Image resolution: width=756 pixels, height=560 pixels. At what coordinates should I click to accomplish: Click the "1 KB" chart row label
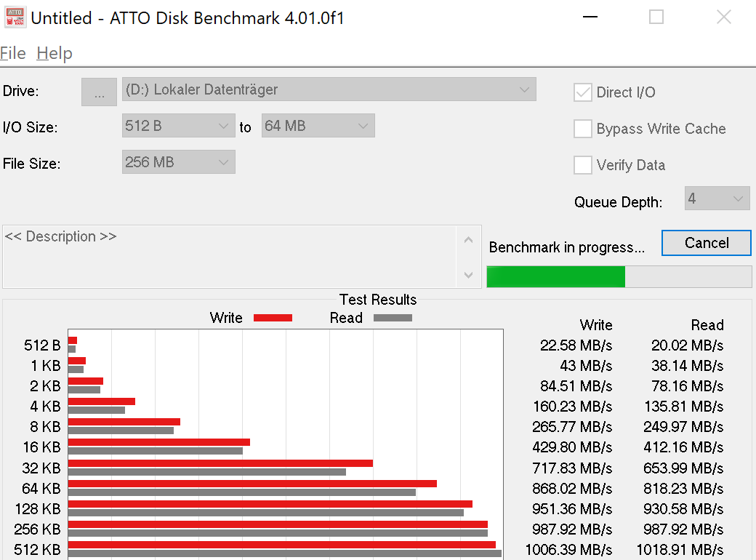46,366
